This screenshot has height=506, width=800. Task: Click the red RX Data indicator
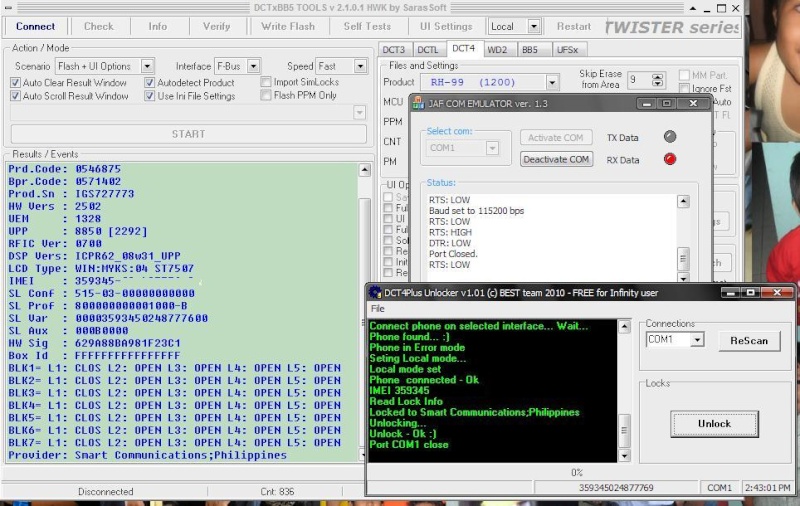point(669,159)
